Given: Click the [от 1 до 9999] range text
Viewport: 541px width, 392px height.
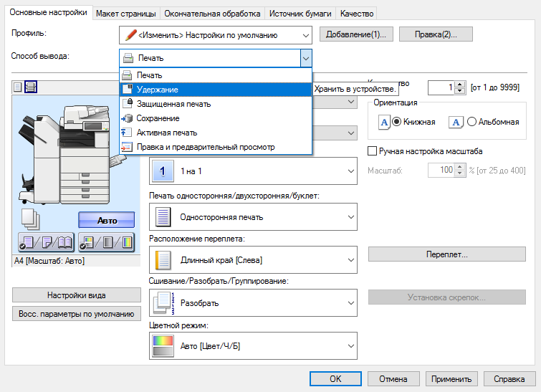Looking at the screenshot, I should tap(494, 87).
